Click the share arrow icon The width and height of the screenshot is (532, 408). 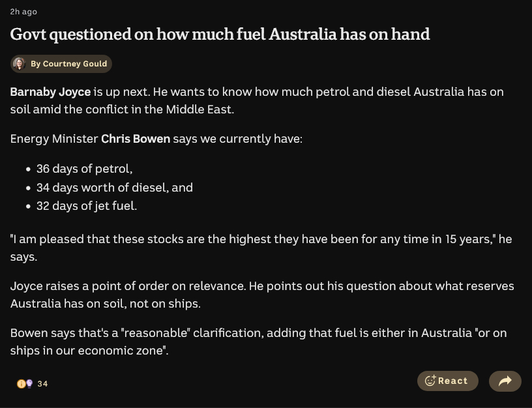pyautogui.click(x=505, y=381)
